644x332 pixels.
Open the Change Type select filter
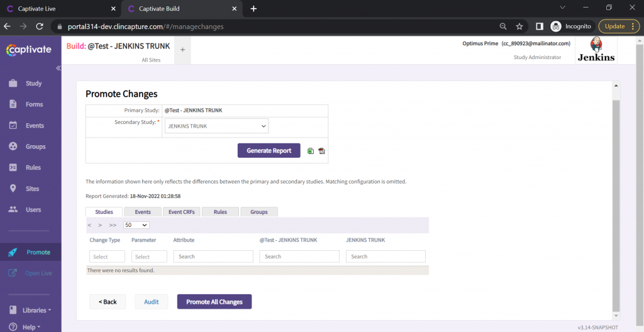click(x=107, y=257)
